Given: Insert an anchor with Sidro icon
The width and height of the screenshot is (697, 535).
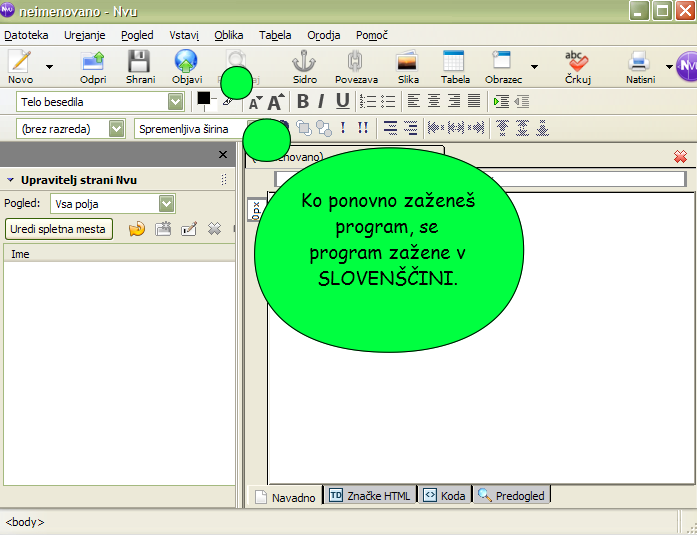Looking at the screenshot, I should coord(304,65).
